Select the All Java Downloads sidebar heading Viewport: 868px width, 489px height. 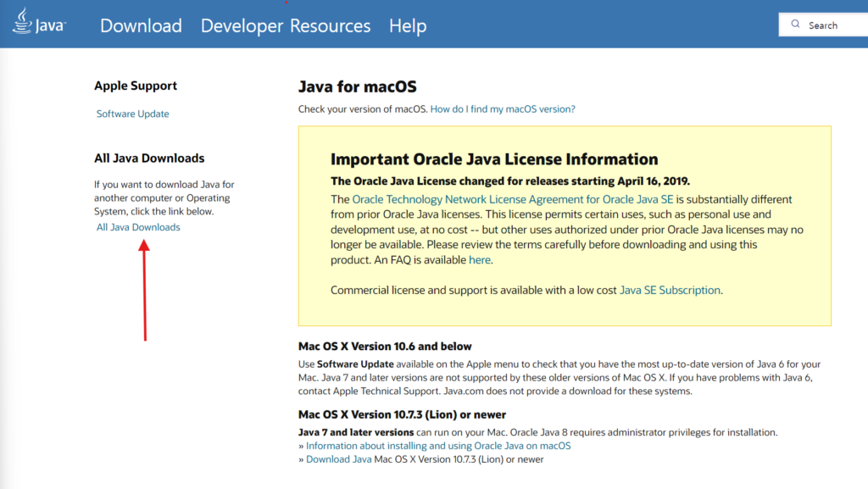[149, 158]
